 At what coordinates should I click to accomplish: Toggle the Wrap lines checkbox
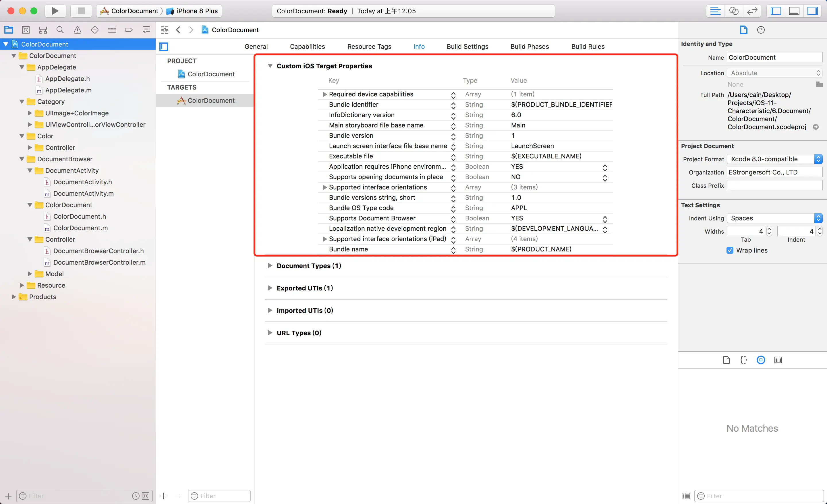click(x=730, y=250)
